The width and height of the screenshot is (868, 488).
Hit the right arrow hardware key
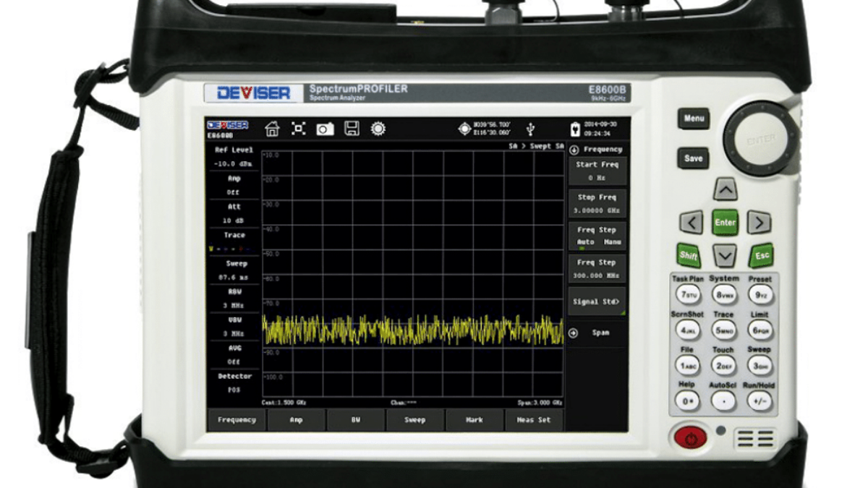[759, 223]
